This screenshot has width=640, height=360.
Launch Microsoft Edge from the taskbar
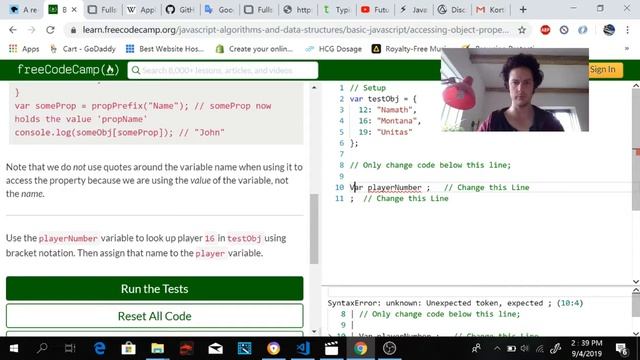tap(100, 348)
